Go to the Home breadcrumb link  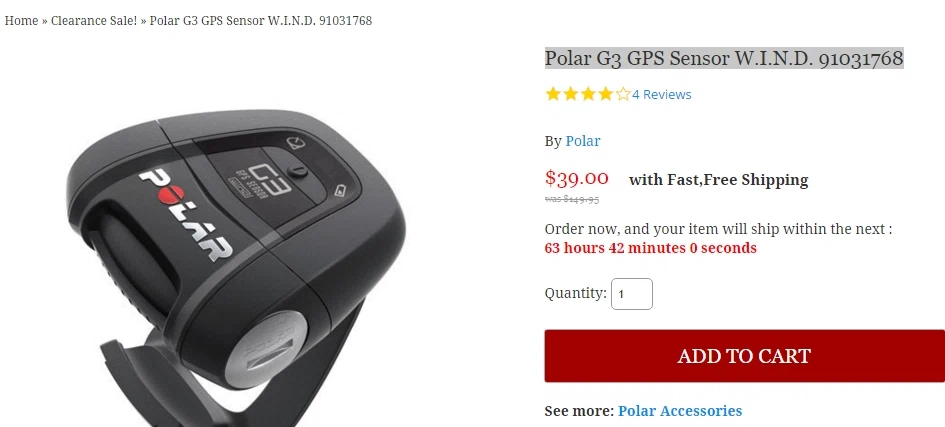click(21, 20)
